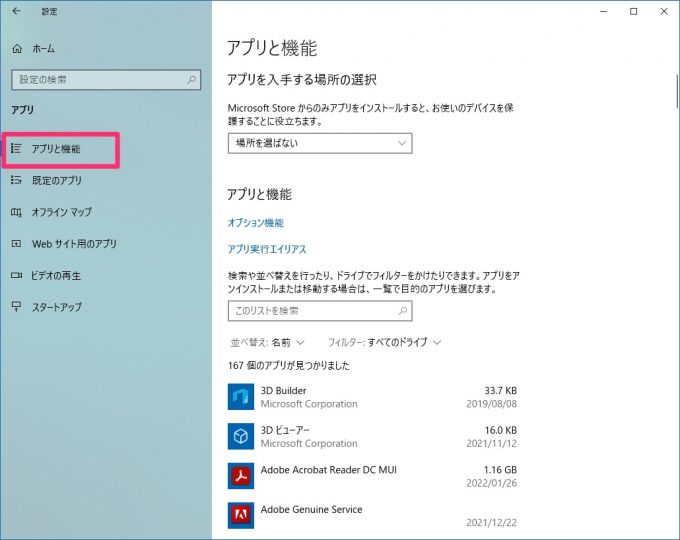Close the settings window
Viewport: 680px width, 540px height.
coord(664,12)
